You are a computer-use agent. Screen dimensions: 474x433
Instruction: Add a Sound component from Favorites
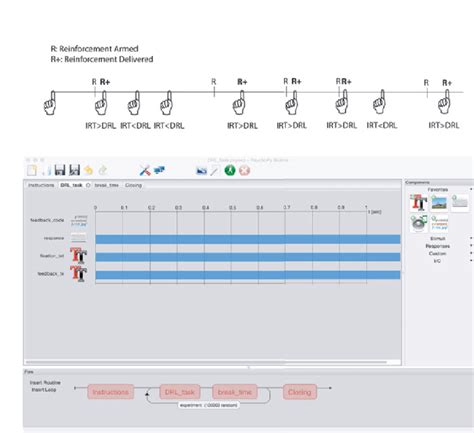pos(418,223)
